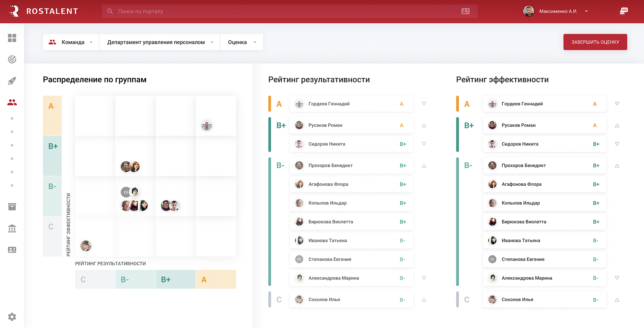Expand the Максименко А.И. user menu

[586, 11]
